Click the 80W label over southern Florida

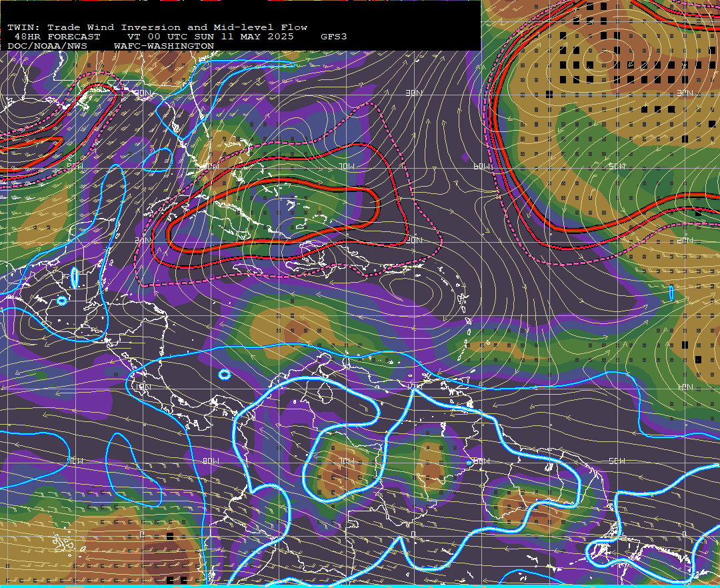point(211,167)
